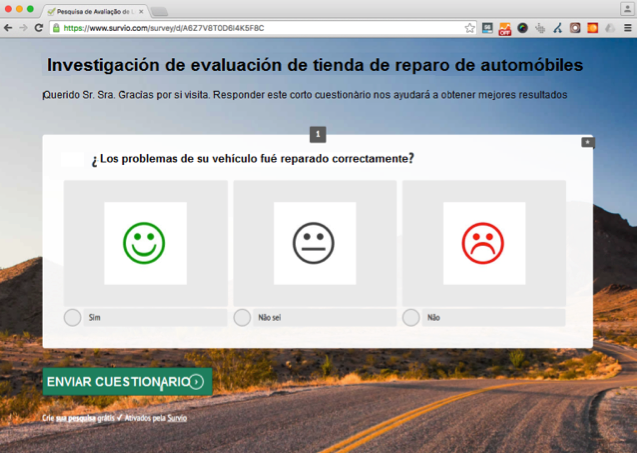Open a new tab button
This screenshot has width=639, height=453.
(x=160, y=10)
